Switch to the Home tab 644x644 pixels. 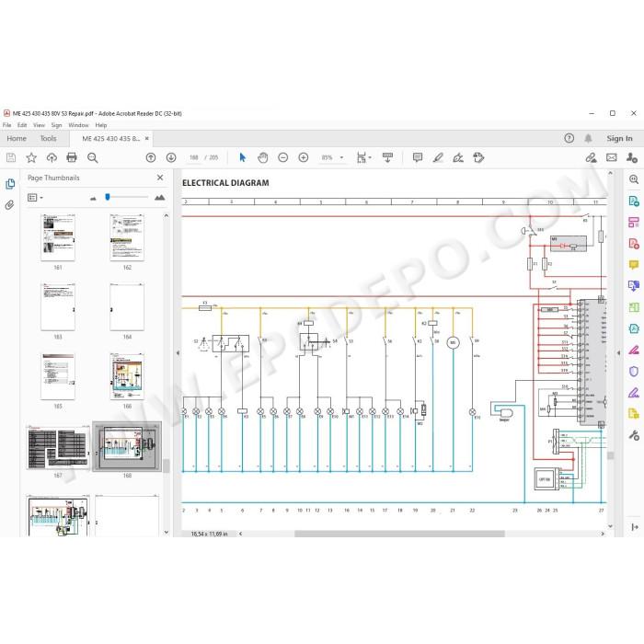click(x=17, y=138)
